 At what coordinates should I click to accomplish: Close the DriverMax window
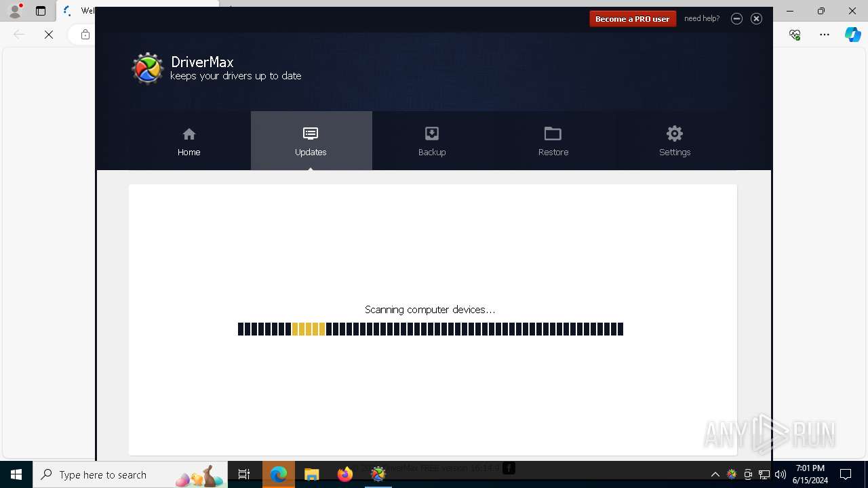tap(756, 18)
